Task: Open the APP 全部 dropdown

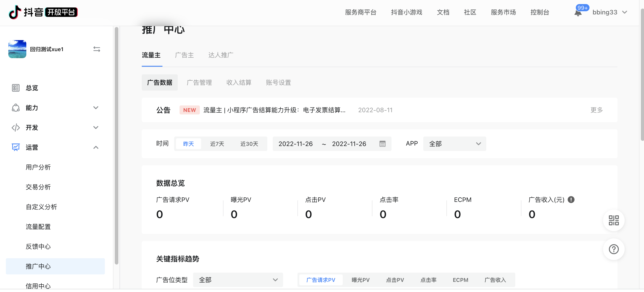Action: coord(455,144)
